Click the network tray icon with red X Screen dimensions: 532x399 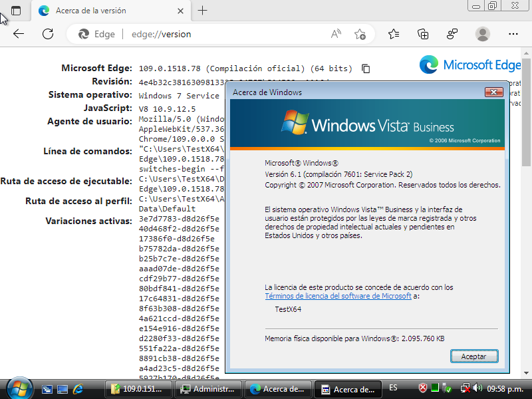coord(465,388)
